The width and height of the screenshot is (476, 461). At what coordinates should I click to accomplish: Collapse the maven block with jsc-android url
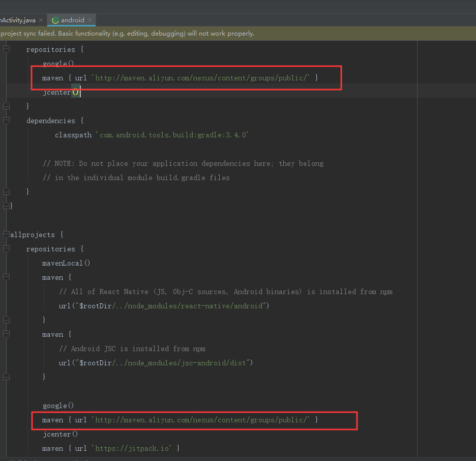(6, 334)
